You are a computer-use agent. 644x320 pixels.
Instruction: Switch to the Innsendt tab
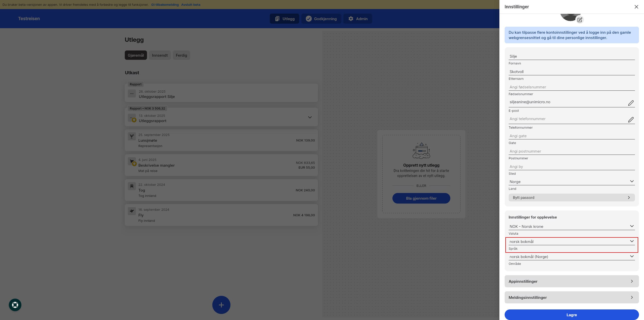[x=160, y=55]
